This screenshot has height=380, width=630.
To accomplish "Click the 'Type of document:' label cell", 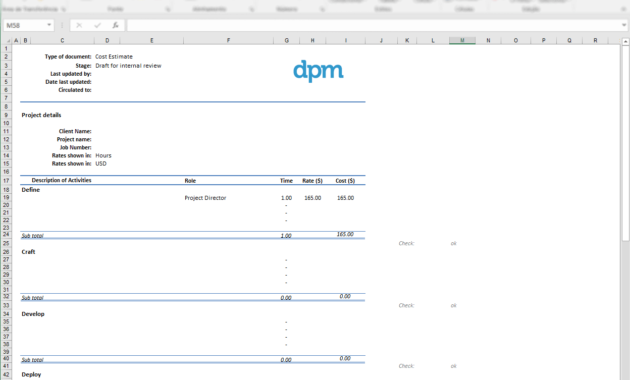I will pos(68,57).
